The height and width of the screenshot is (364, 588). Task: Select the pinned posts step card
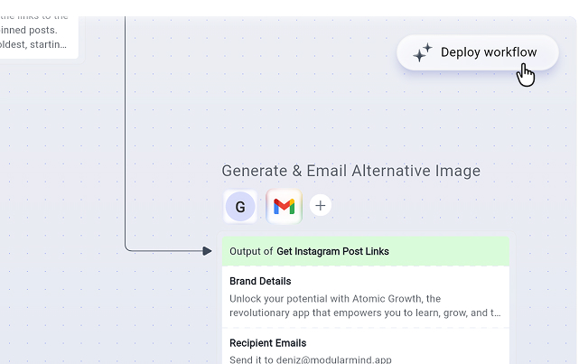[39, 37]
